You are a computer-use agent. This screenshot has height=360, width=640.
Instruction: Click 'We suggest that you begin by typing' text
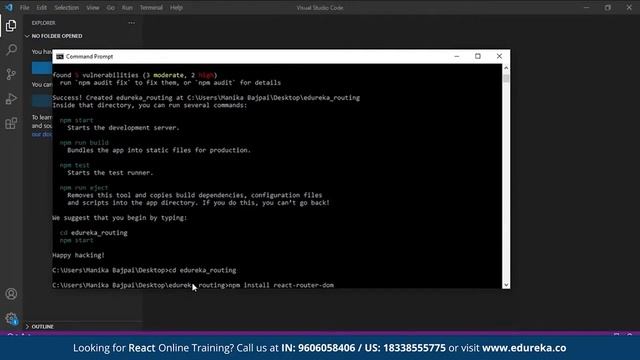coord(120,218)
